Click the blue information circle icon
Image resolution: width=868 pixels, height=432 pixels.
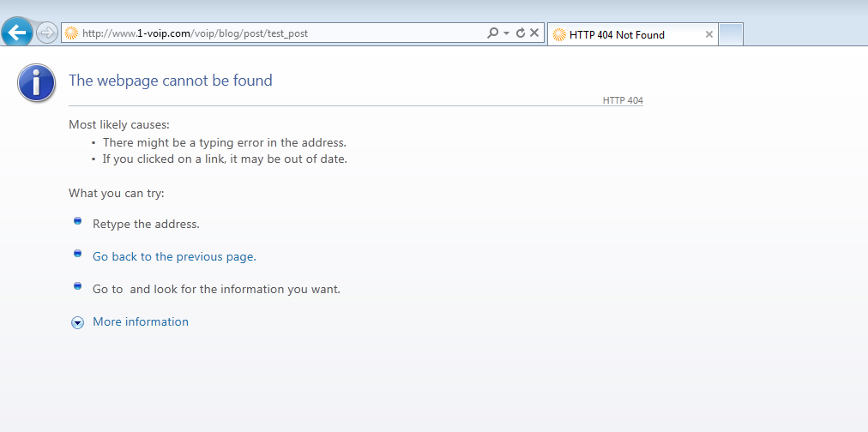(37, 83)
